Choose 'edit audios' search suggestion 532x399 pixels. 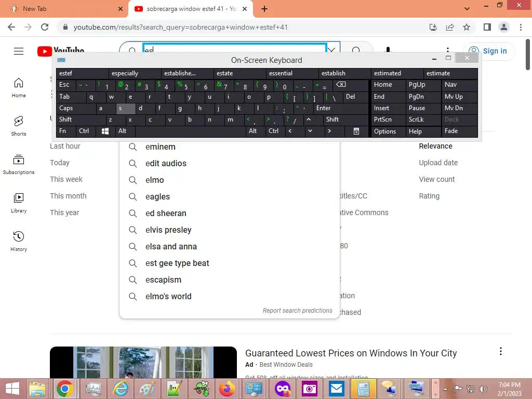click(230, 164)
